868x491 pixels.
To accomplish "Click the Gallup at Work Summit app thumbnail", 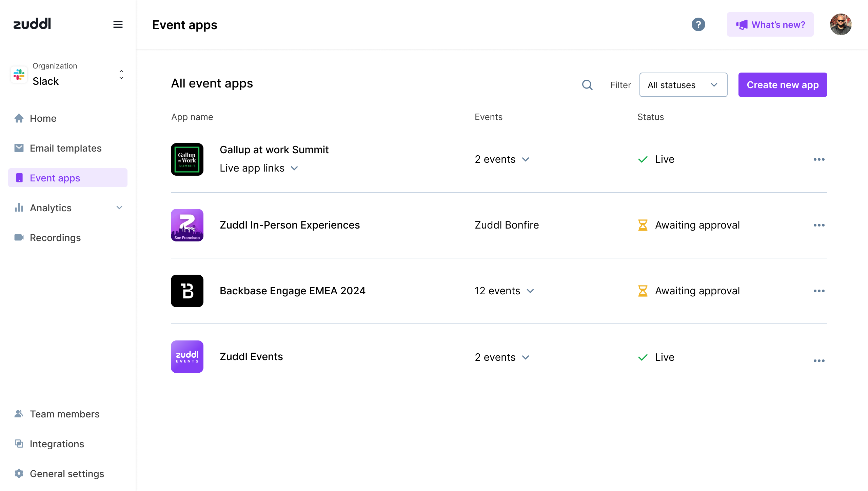I will (x=187, y=159).
